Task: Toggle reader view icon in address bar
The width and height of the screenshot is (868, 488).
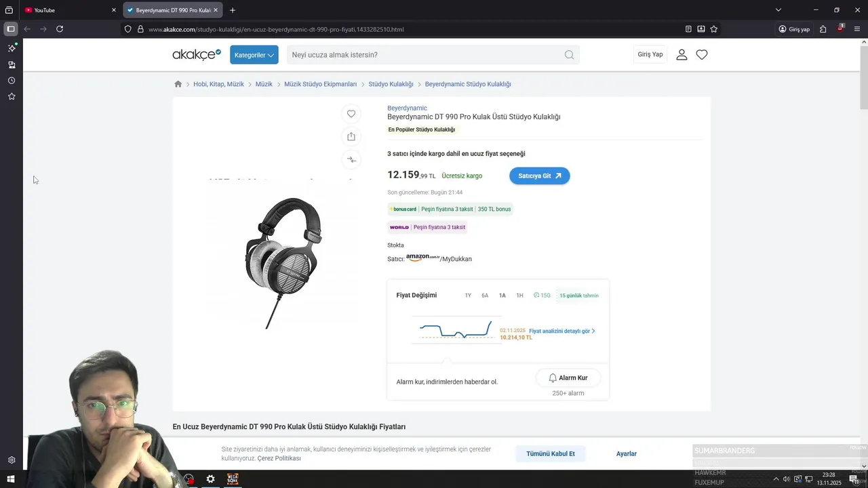Action: pyautogui.click(x=688, y=29)
